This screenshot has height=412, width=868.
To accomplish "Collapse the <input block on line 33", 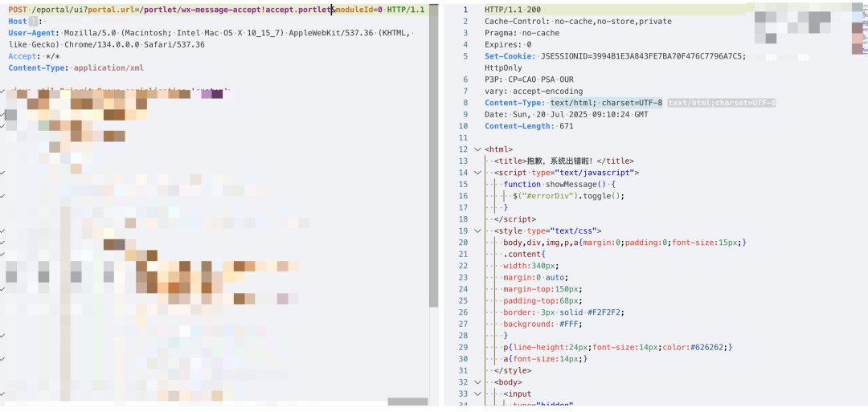I will 477,394.
